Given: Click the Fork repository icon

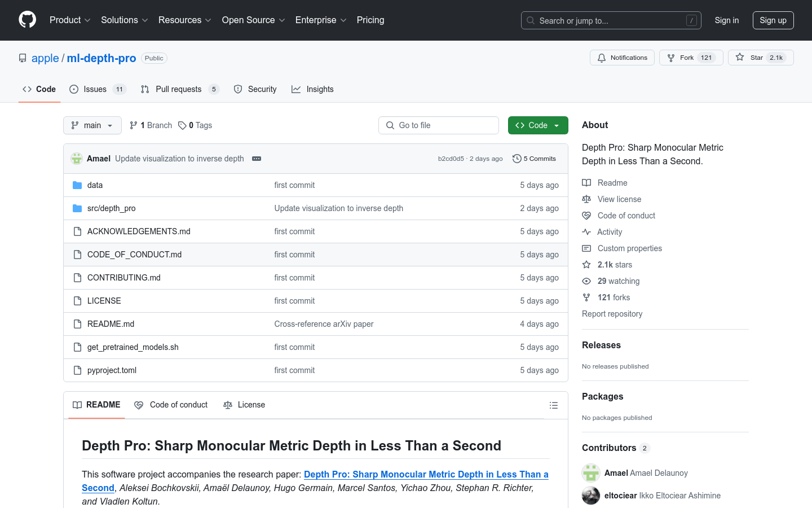Looking at the screenshot, I should click(x=671, y=58).
